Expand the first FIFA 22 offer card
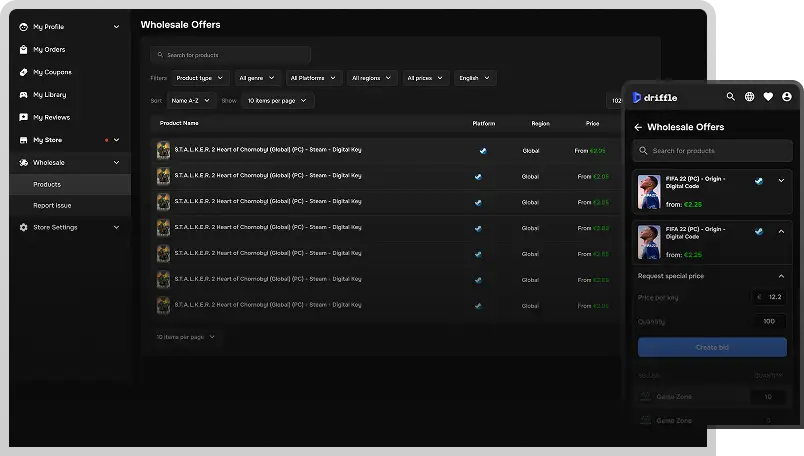Viewport: 804px width, 456px height. 781,181
